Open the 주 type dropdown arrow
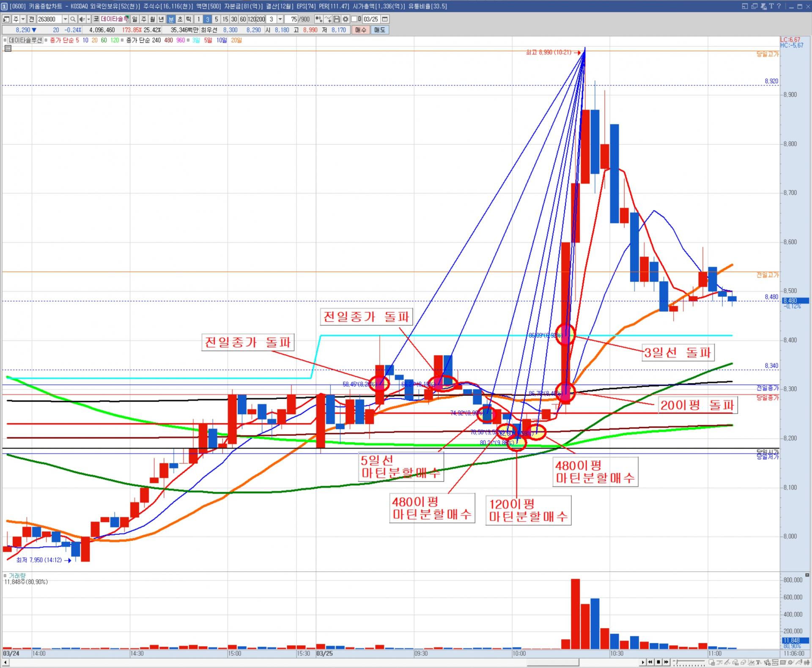Viewport: 812px width, 668px height. coord(23,19)
